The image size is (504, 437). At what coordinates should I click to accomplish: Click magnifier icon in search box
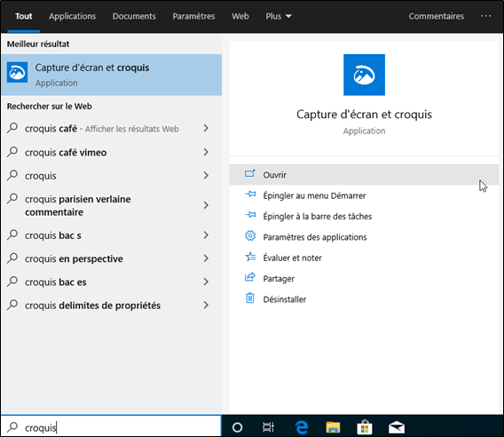(12, 427)
